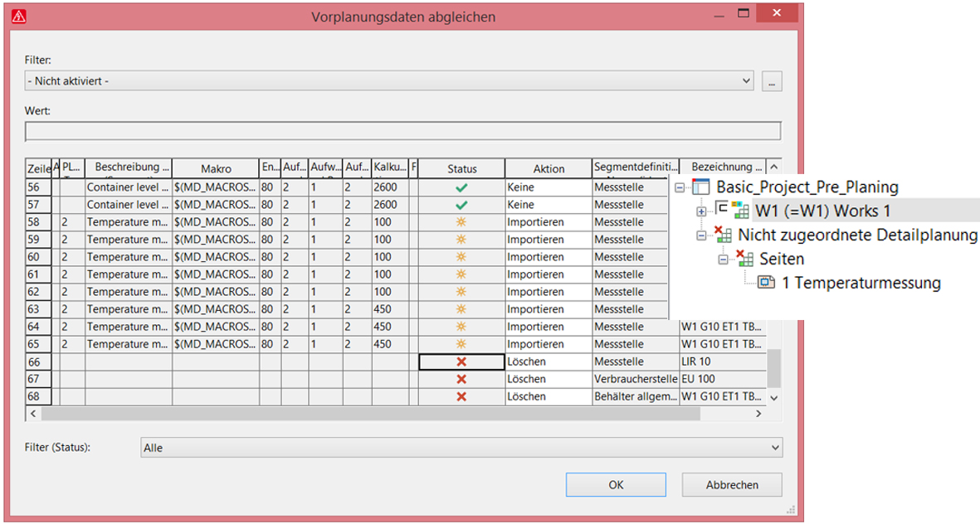The width and height of the screenshot is (980, 524).
Task: Click the Status column header
Action: point(461,168)
